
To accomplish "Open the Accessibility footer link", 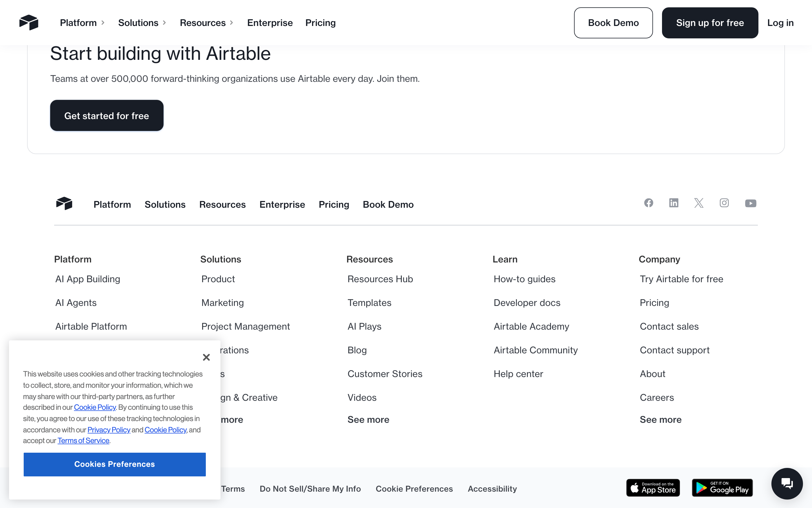I will 492,489.
